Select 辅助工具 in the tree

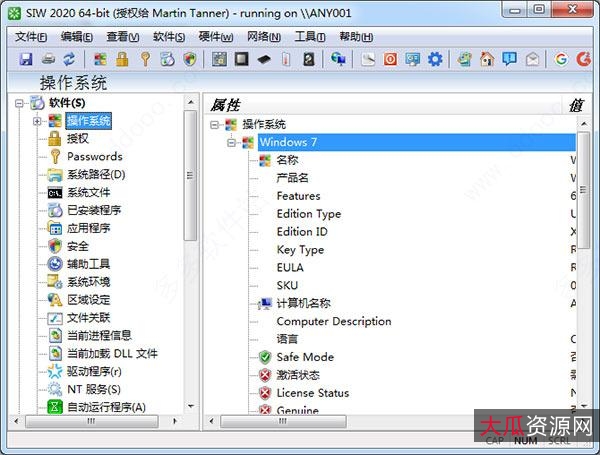89,264
